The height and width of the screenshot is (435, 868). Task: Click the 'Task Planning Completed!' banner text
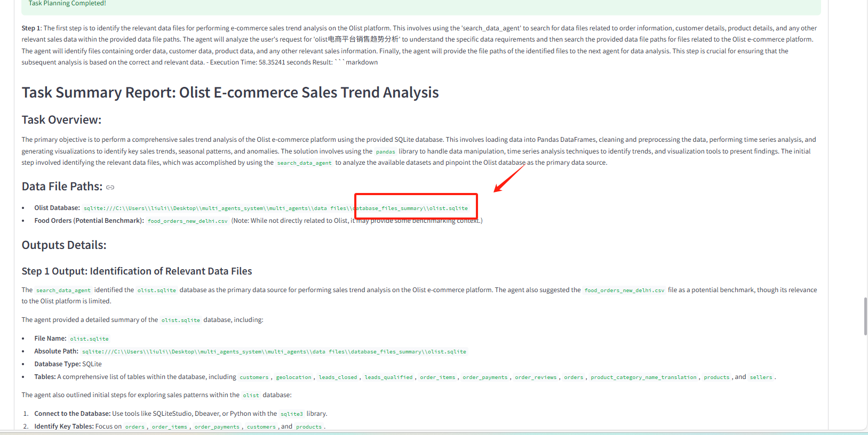tap(67, 3)
